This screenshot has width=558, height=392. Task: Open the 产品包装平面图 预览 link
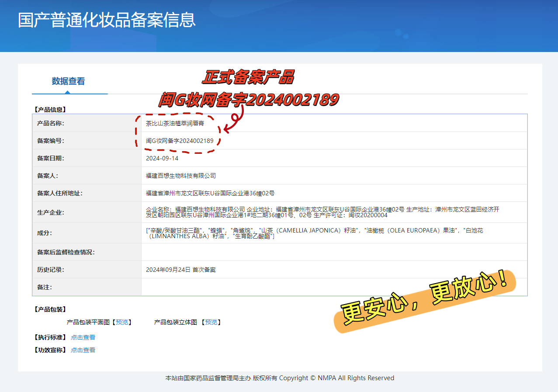122,322
